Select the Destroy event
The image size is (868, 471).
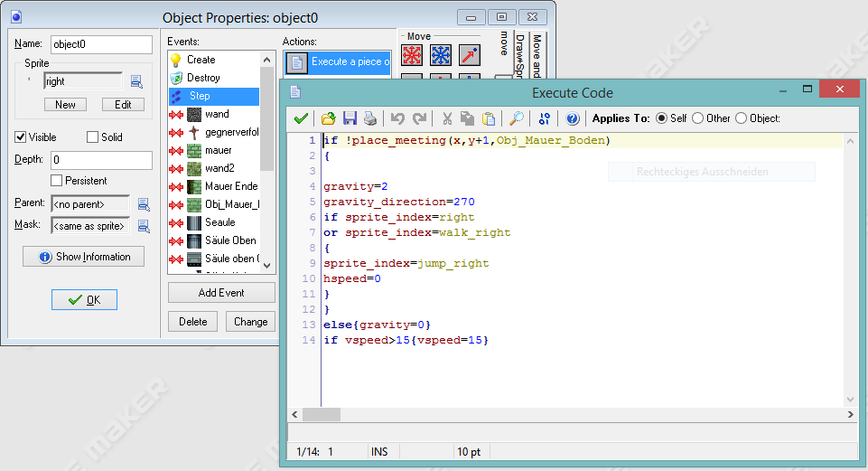click(202, 78)
